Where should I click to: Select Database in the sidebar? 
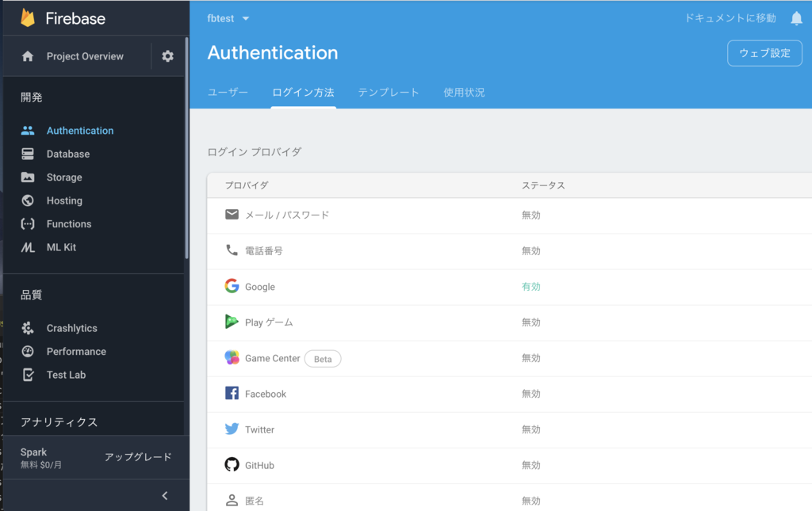click(x=67, y=154)
